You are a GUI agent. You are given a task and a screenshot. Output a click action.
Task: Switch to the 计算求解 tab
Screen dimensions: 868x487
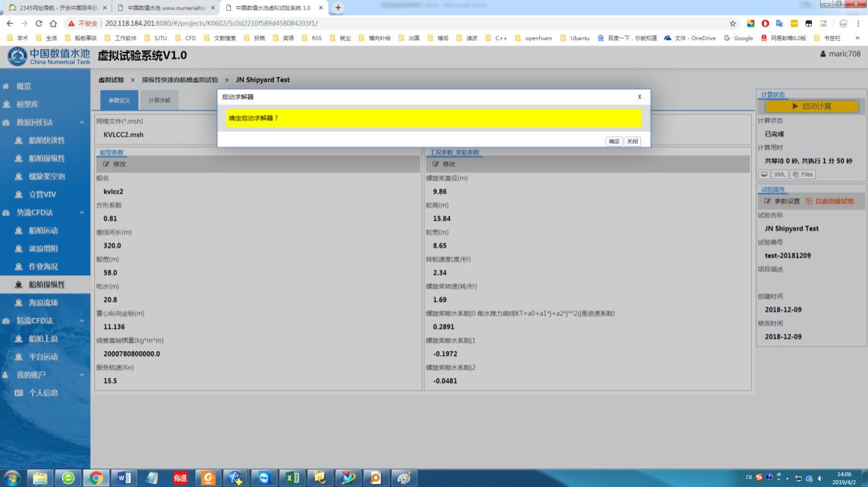click(160, 100)
